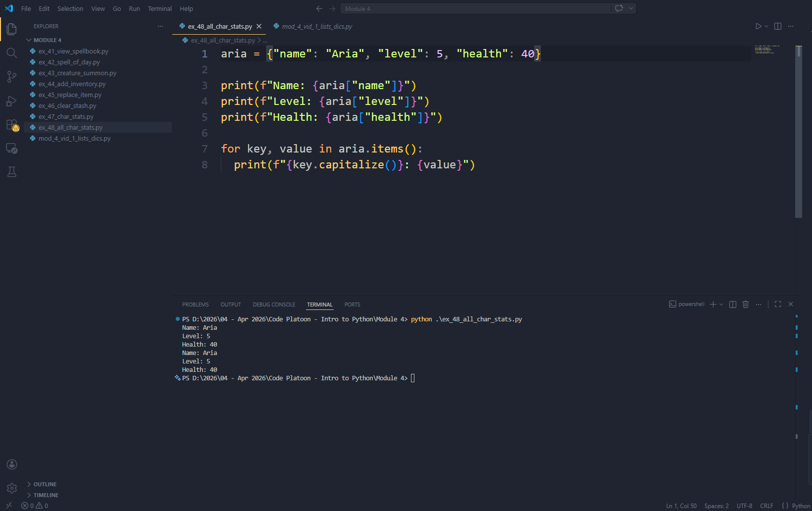Switch to mod_4_vid_1_lists_dics.py editor tab
The height and width of the screenshot is (511, 812).
313,26
